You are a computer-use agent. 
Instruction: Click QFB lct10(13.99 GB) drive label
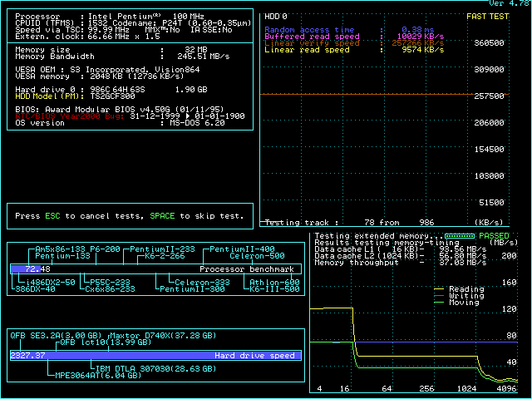pyautogui.click(x=106, y=342)
